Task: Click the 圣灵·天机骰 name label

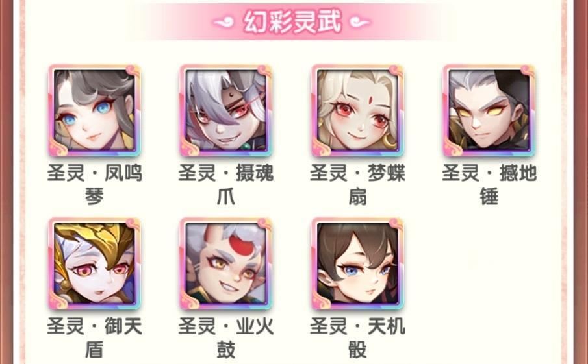Action: (x=358, y=338)
